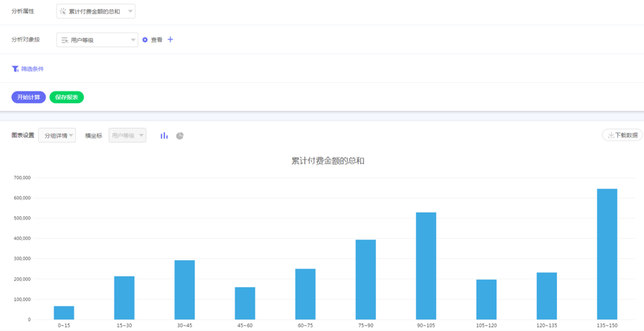Click the bar for 120~135
Image resolution: width=644 pixels, height=331 pixels.
[547, 296]
